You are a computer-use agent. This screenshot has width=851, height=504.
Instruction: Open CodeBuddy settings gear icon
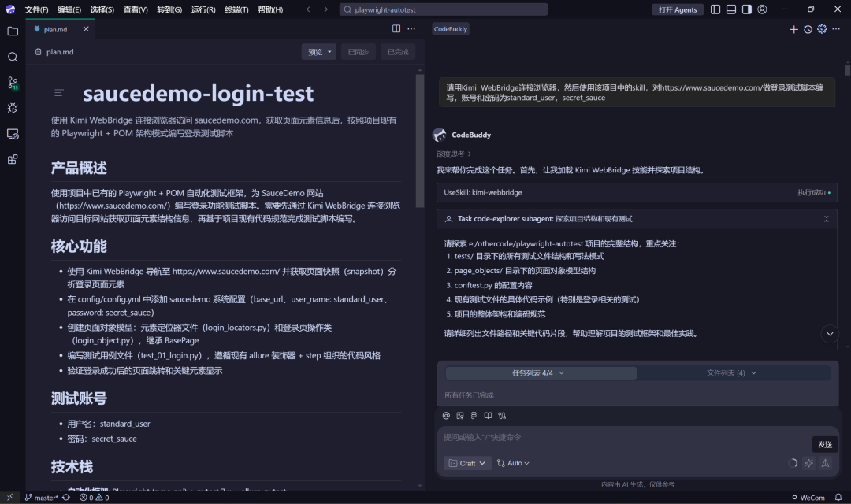(x=822, y=29)
